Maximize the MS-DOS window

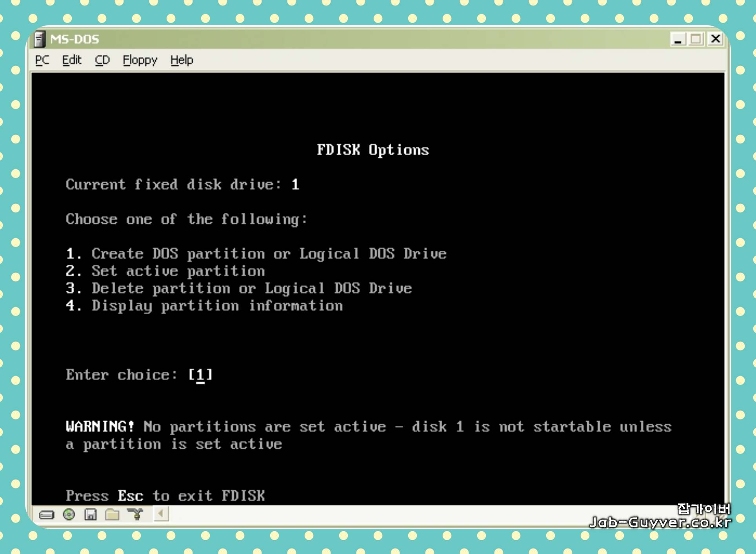696,39
